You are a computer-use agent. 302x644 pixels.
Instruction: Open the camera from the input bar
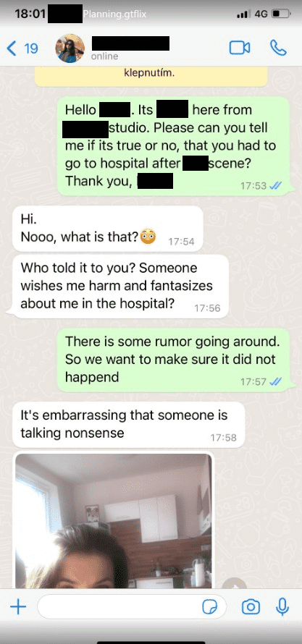click(251, 606)
